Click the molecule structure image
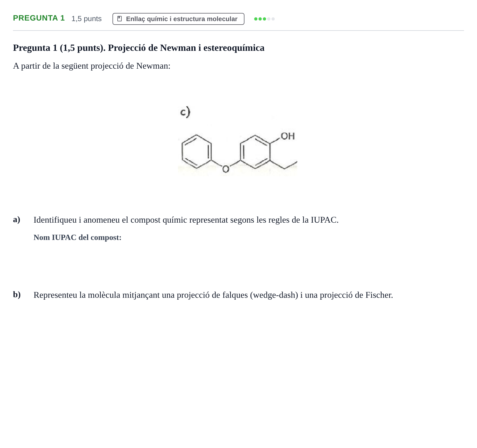 pos(237,141)
